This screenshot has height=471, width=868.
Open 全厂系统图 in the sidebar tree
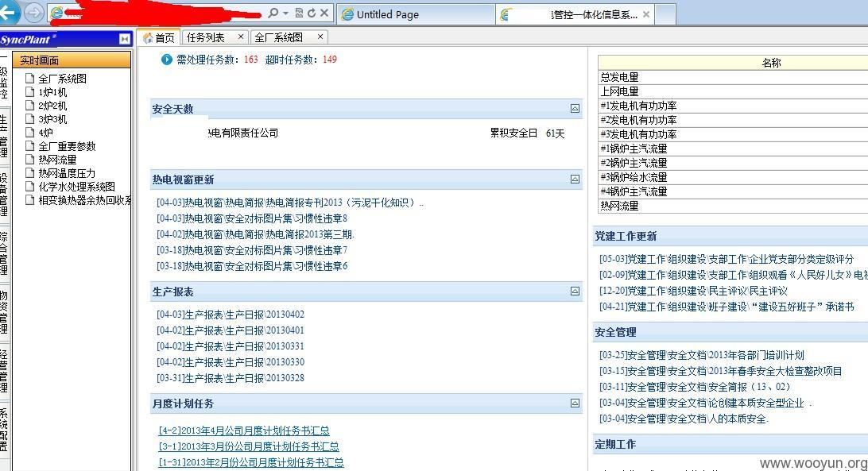(x=63, y=79)
